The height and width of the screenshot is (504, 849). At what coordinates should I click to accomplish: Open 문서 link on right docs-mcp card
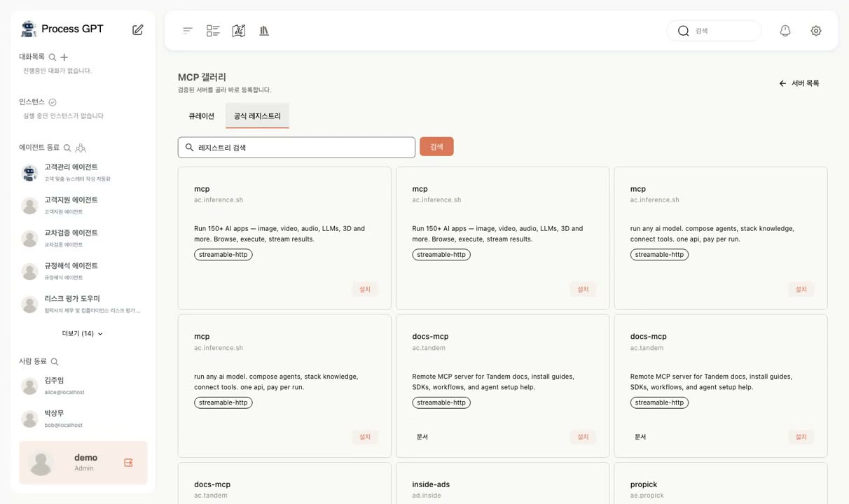[x=640, y=437]
